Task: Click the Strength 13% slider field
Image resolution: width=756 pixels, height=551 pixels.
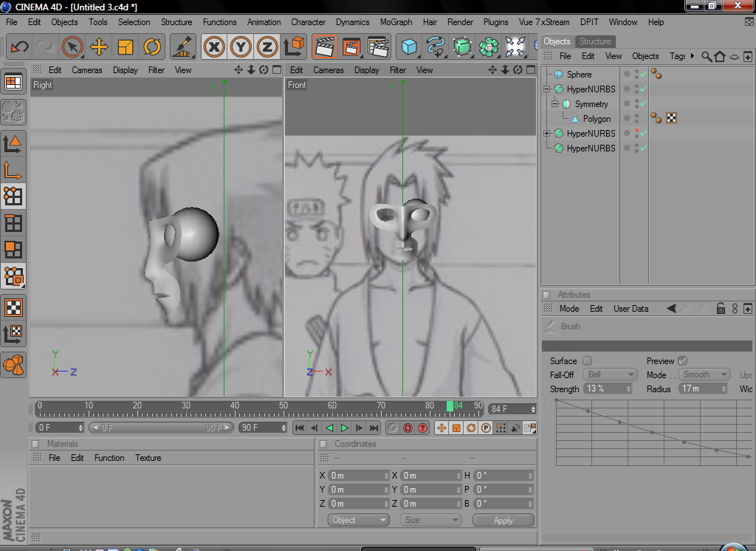Action: point(608,389)
